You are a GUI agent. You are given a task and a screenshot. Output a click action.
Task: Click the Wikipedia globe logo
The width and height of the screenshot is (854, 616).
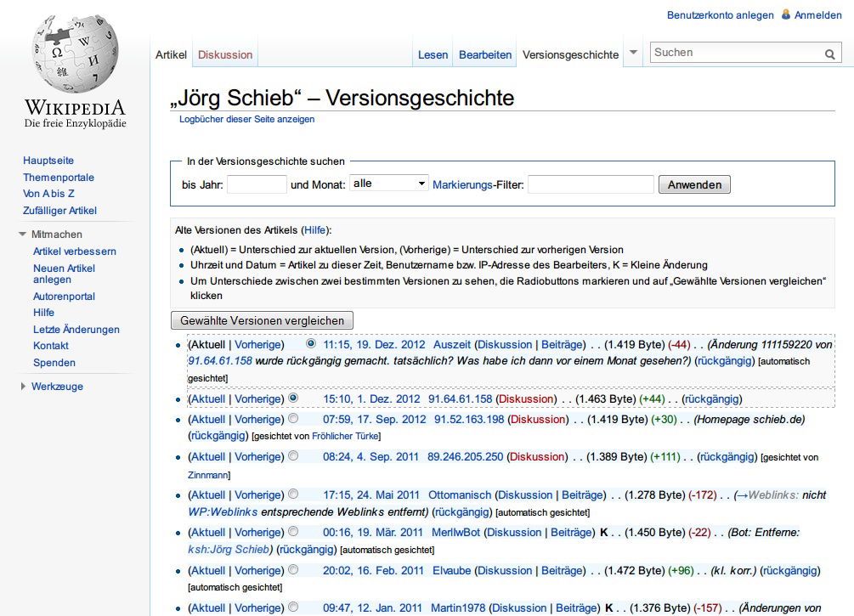tap(75, 53)
